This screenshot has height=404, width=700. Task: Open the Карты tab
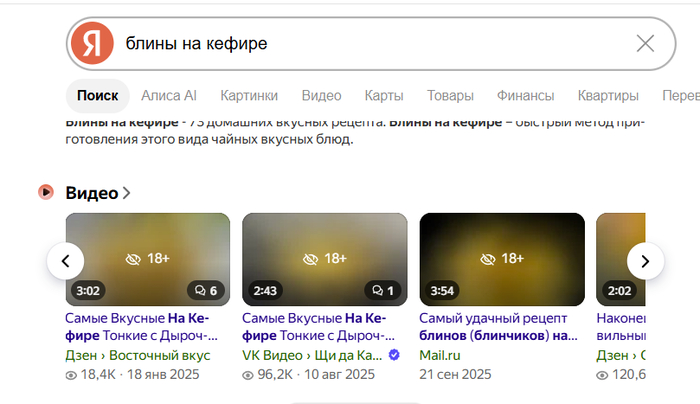coord(384,96)
